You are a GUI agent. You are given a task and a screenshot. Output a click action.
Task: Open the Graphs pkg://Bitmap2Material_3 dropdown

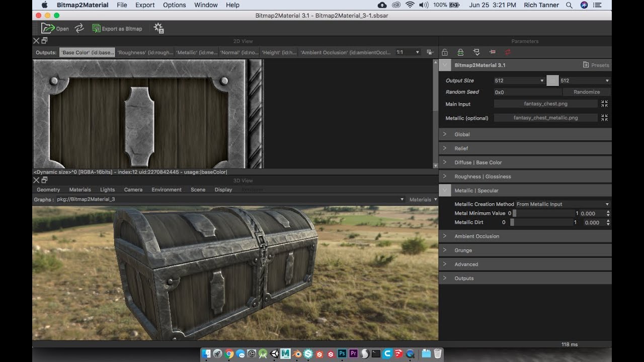230,199
